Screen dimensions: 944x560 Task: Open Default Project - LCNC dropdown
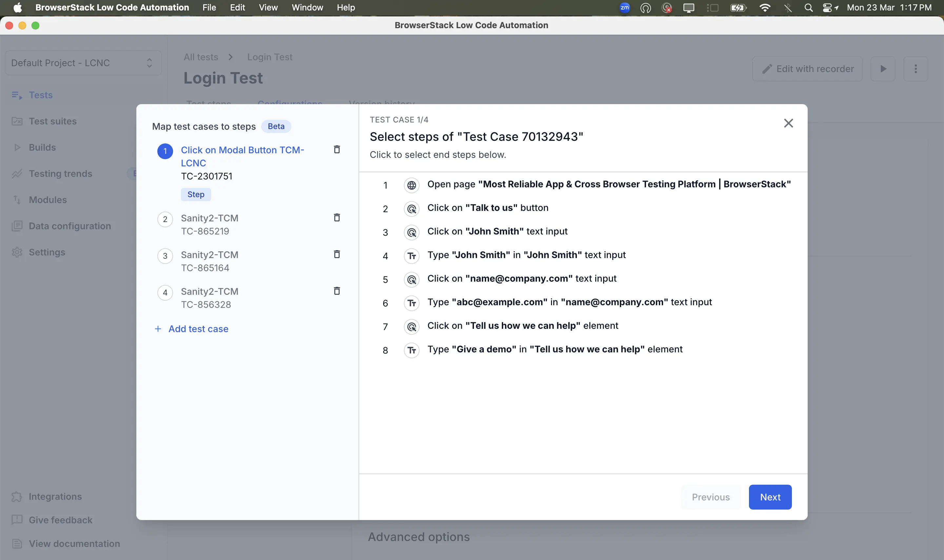point(83,63)
